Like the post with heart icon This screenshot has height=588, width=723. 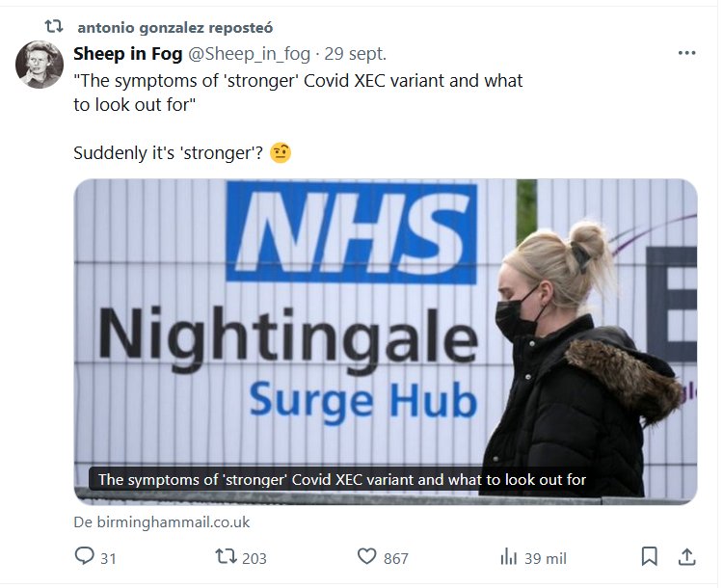click(367, 556)
